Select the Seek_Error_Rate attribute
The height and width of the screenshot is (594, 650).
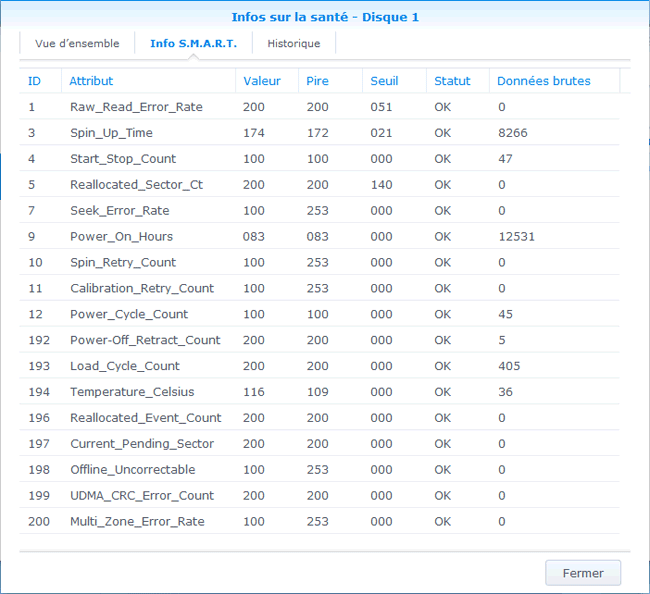click(x=119, y=211)
